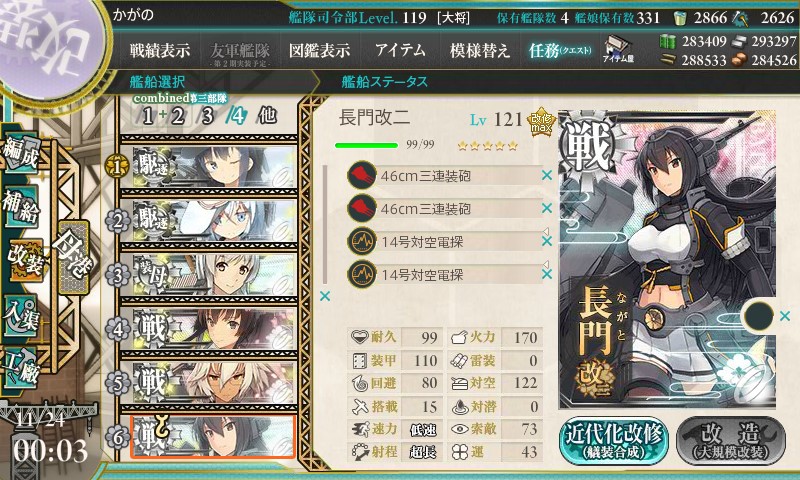Click the 近代化改修 modernization button
The image size is (800, 480).
pyautogui.click(x=614, y=441)
